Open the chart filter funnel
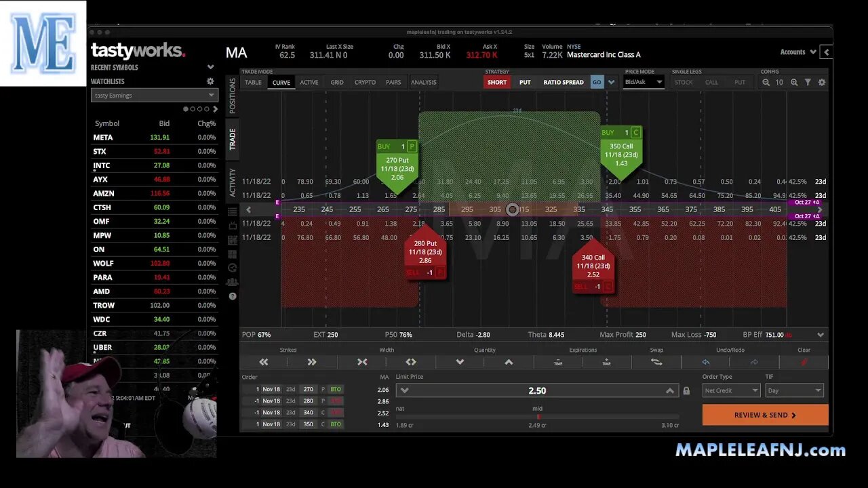 [808, 82]
